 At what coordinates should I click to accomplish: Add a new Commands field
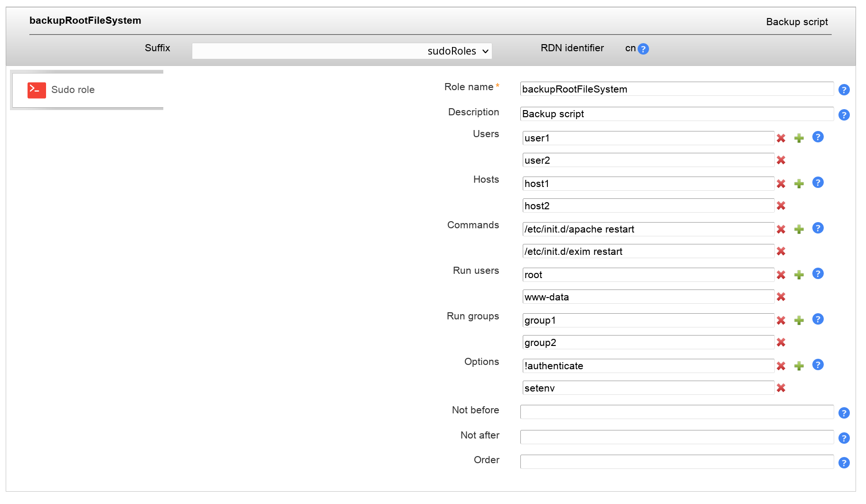pyautogui.click(x=799, y=229)
